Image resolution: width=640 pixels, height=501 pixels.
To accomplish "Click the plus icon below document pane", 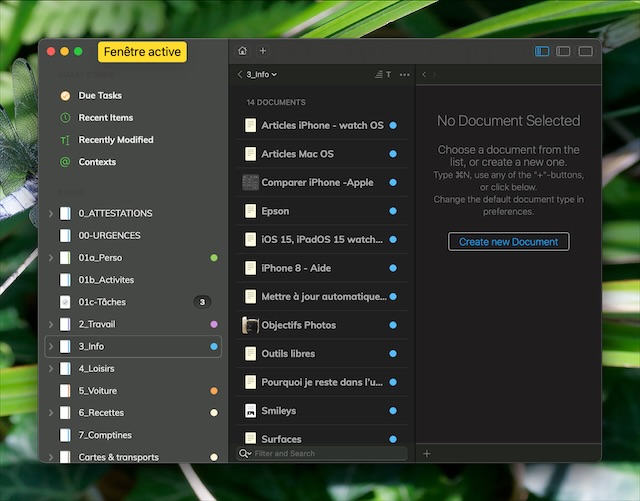I will click(427, 453).
